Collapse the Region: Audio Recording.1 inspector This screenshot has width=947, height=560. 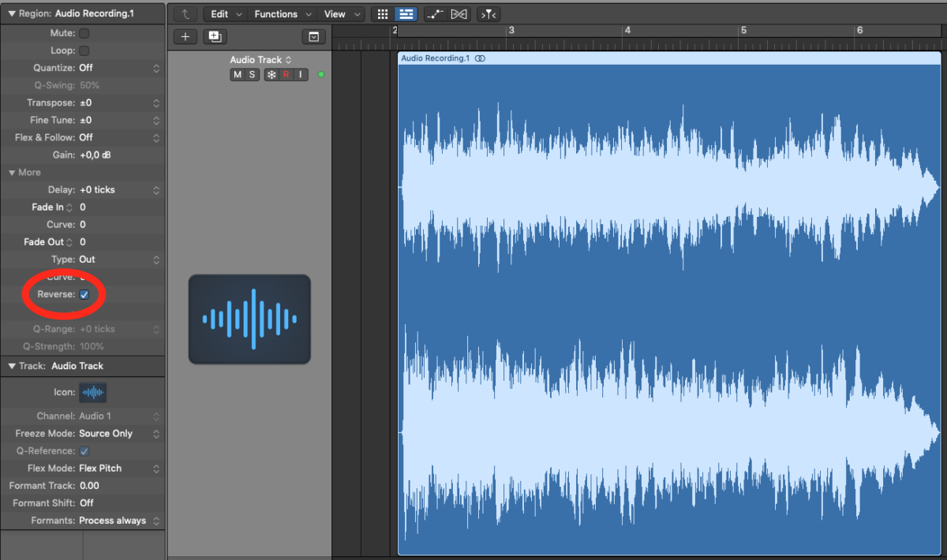click(12, 13)
